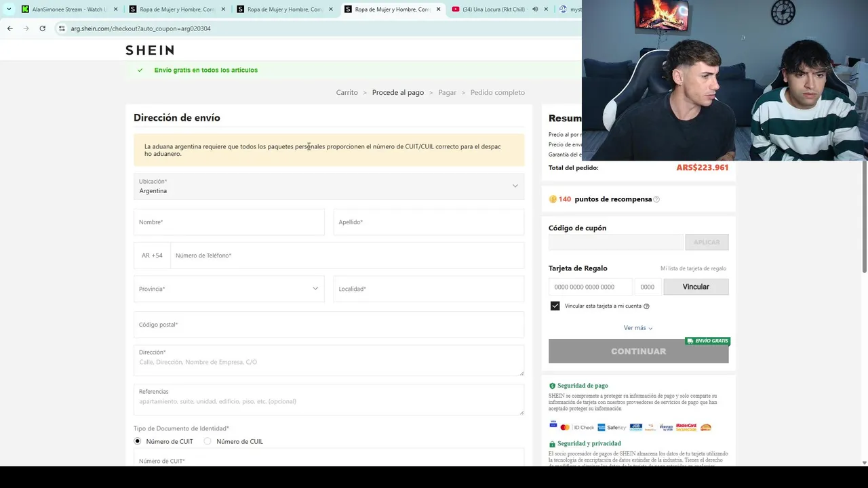Click the Número de CUIT input field
Image resolution: width=868 pixels, height=488 pixels.
[329, 458]
